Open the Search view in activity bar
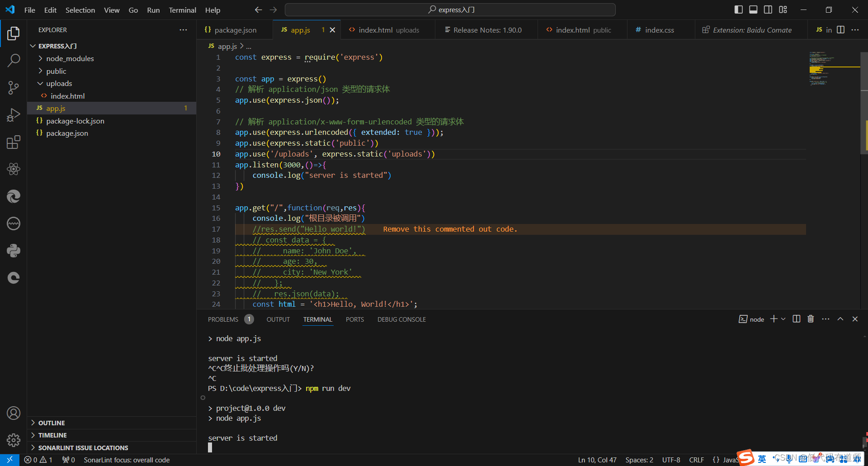 coord(14,61)
